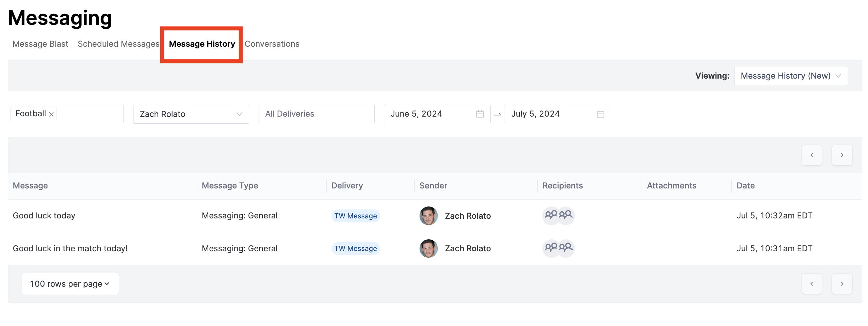Change the 100 rows per page selector
This screenshot has width=868, height=326.
click(x=70, y=283)
